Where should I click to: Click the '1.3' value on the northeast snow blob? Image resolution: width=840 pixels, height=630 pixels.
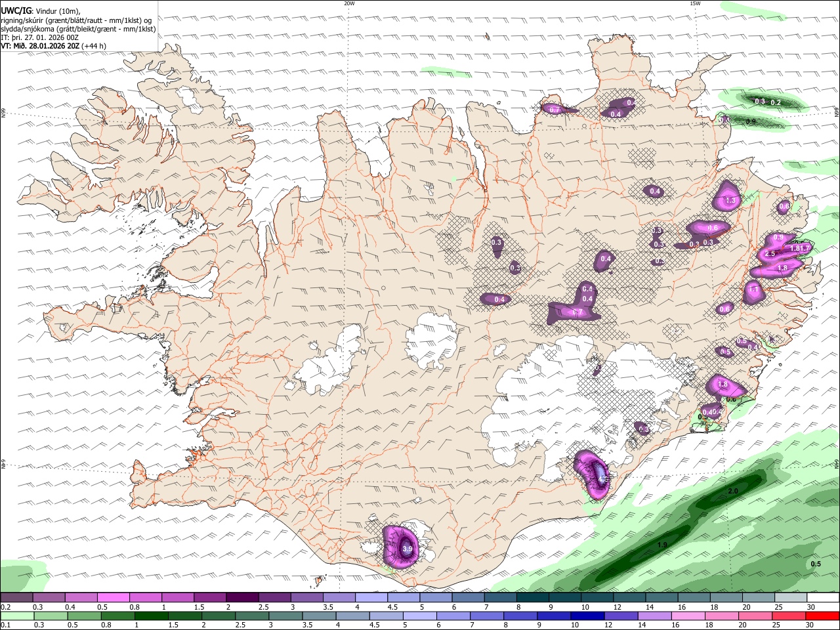click(x=730, y=200)
